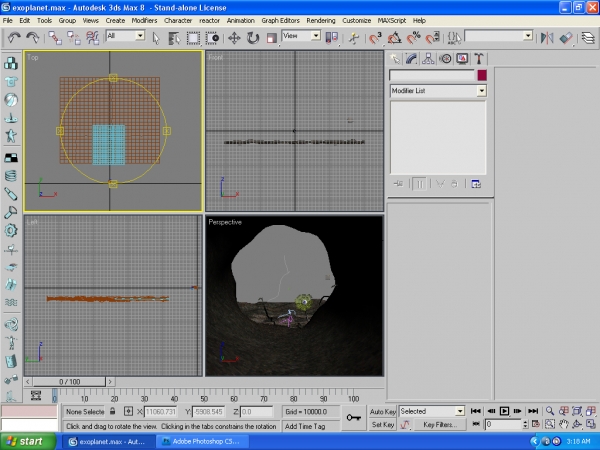Viewport: 600px width, 450px height.
Task: Open the Select by Name dialog icon
Action: tap(174, 38)
